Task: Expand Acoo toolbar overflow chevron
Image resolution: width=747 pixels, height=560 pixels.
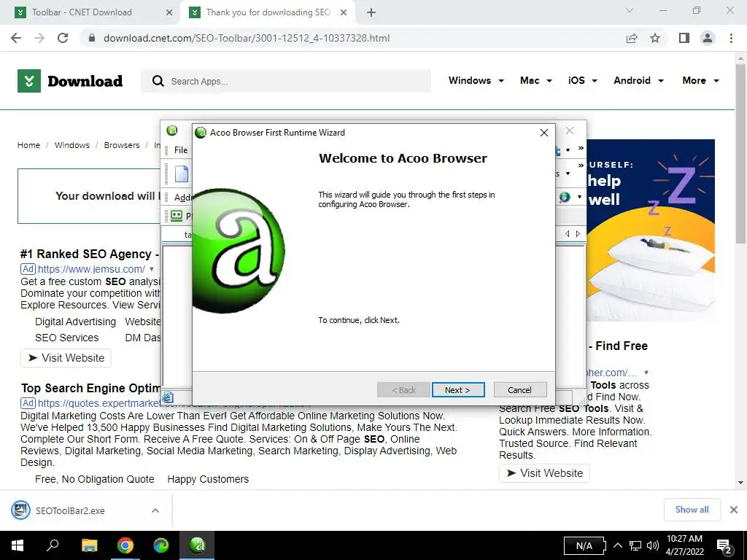Action: [581, 166]
